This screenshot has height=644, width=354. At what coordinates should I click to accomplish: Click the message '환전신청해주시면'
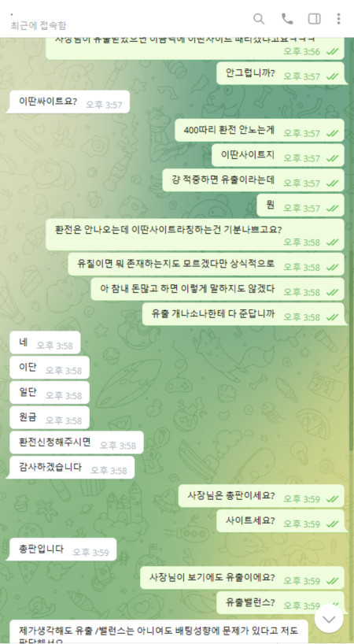[75, 442]
